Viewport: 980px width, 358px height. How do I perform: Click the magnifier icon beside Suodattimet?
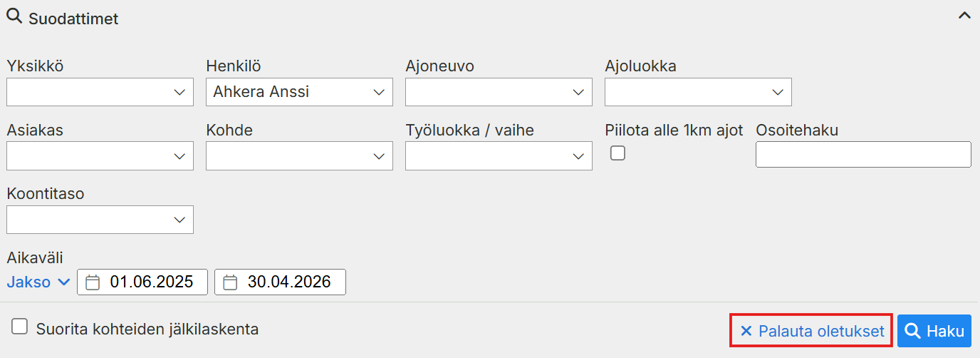click(x=15, y=17)
